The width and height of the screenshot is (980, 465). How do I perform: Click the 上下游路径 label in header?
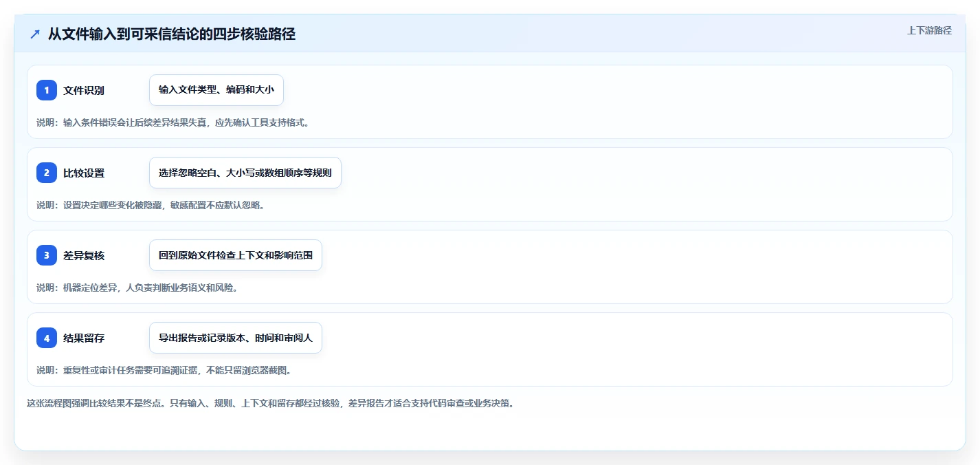tap(929, 30)
